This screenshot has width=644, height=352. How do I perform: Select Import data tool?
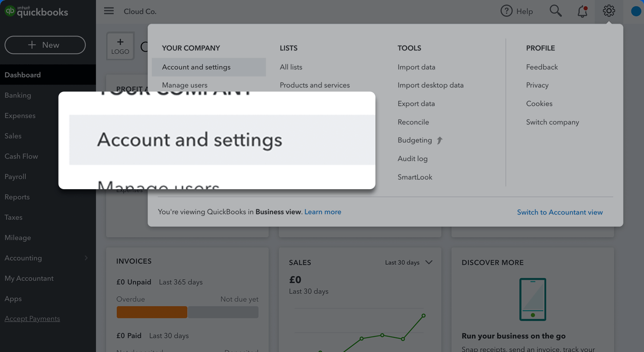point(417,67)
